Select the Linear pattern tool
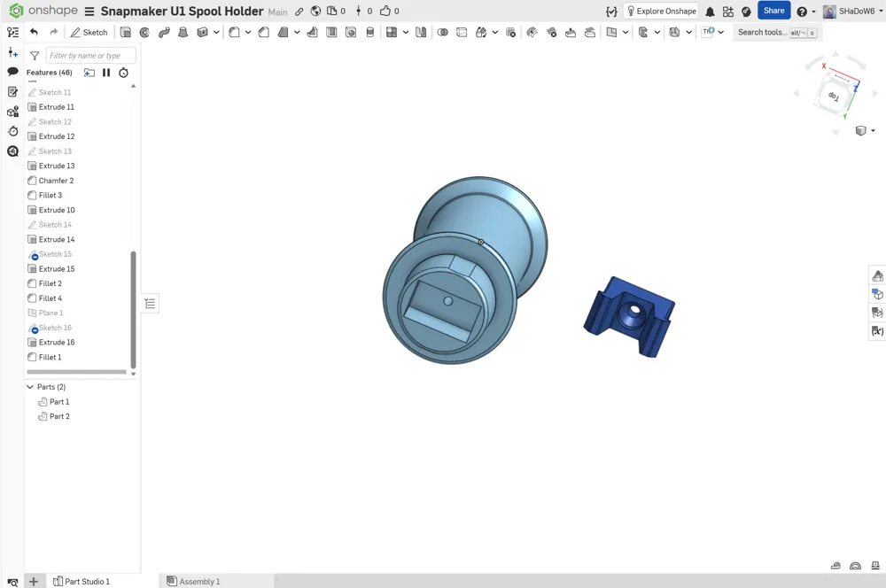 391,32
